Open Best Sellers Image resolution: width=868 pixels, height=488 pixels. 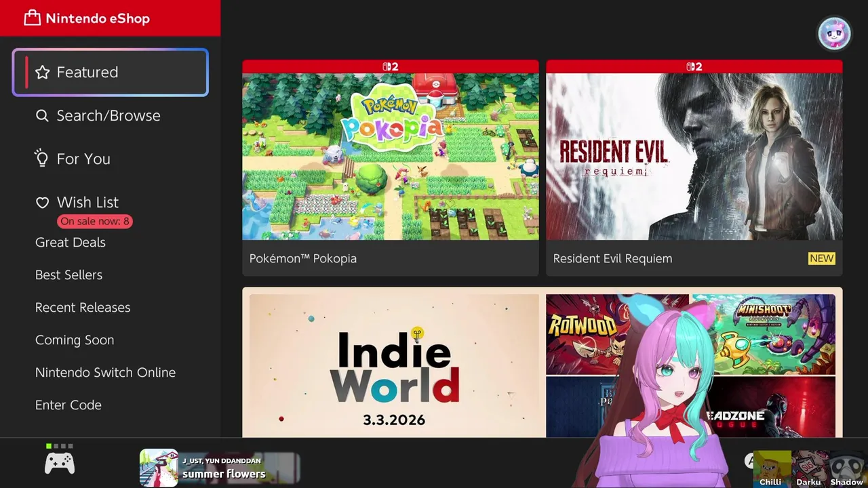(x=69, y=275)
